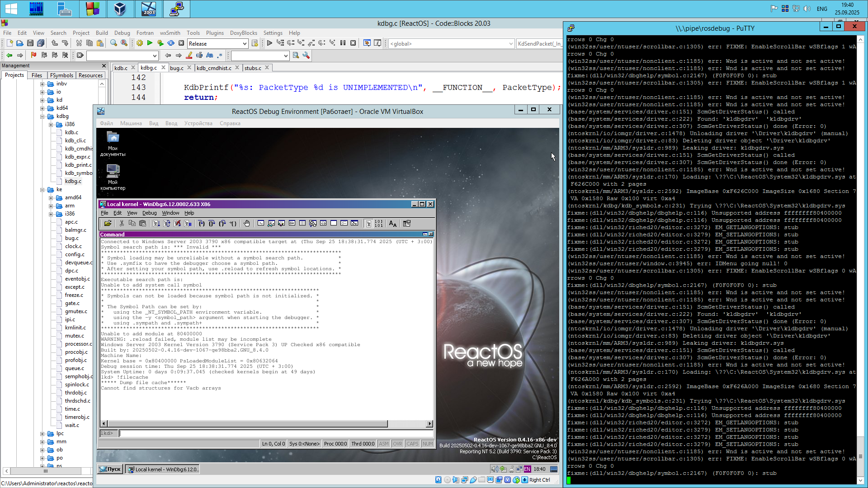
Task: Toggle match case Aa search option
Action: (x=209, y=55)
